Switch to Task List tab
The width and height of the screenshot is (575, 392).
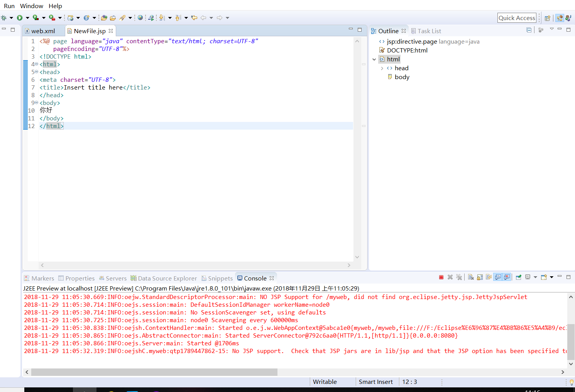[x=426, y=31]
